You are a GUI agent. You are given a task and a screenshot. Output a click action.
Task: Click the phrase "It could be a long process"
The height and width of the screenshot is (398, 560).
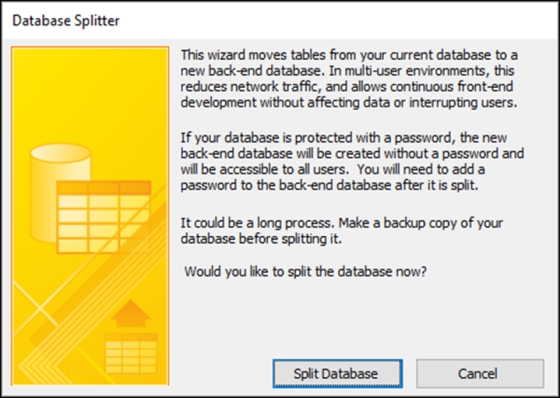click(258, 223)
